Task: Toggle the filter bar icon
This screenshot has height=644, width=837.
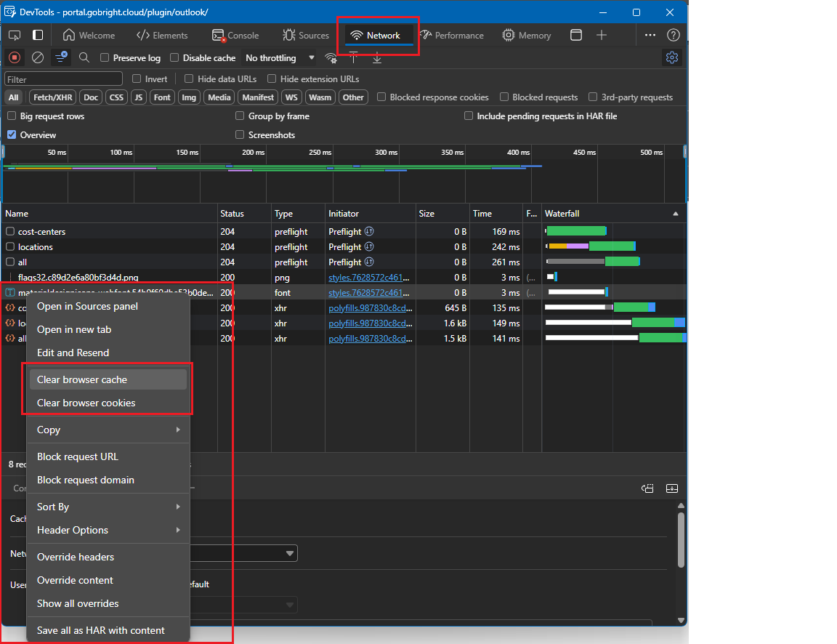Action: click(61, 57)
